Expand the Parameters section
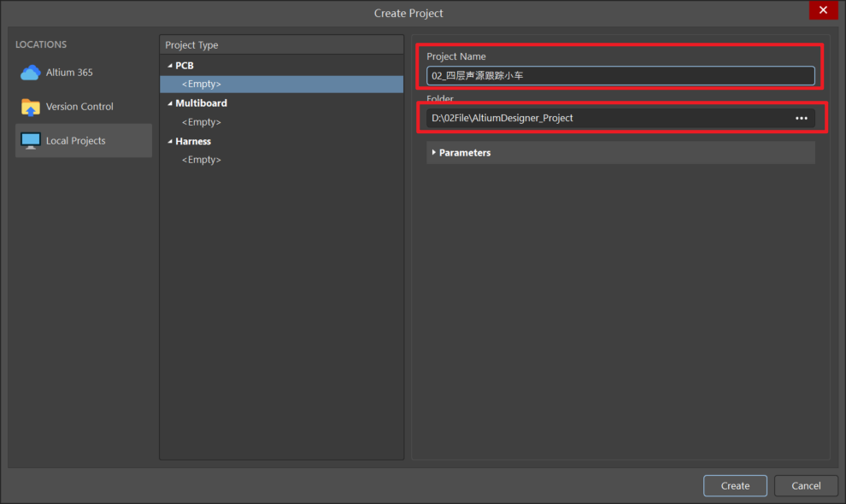 click(x=434, y=153)
